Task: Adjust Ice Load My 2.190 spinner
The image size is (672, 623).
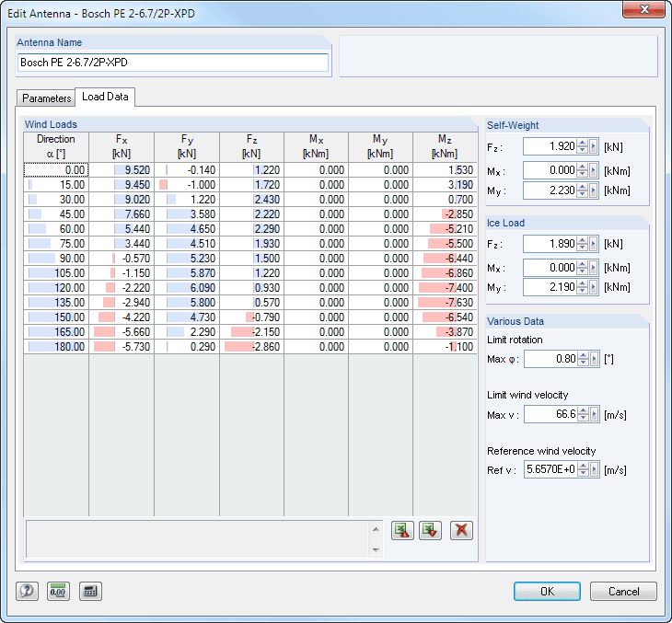Action: pos(582,287)
